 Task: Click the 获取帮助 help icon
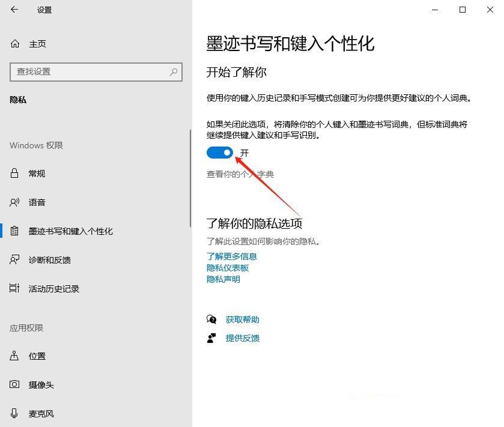pyautogui.click(x=210, y=319)
